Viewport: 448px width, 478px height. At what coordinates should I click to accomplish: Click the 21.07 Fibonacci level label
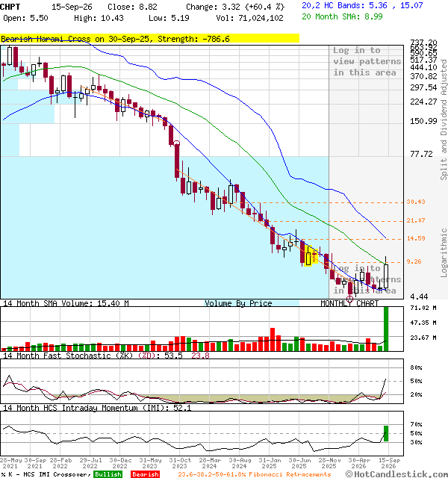coord(416,220)
